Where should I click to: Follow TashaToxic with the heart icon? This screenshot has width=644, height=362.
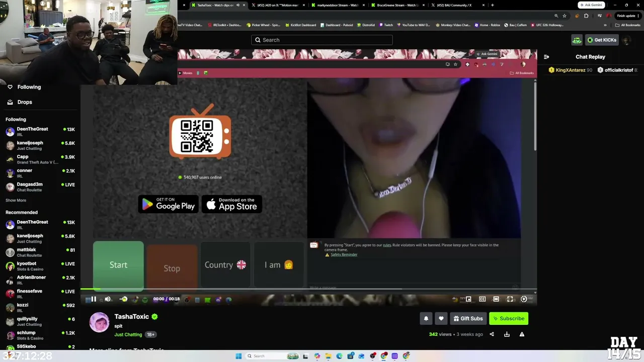[x=441, y=318]
